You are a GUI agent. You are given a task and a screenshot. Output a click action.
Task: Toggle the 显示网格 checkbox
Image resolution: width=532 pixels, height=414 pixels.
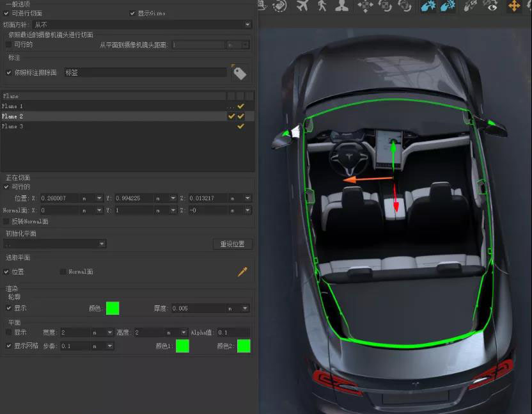[8, 346]
